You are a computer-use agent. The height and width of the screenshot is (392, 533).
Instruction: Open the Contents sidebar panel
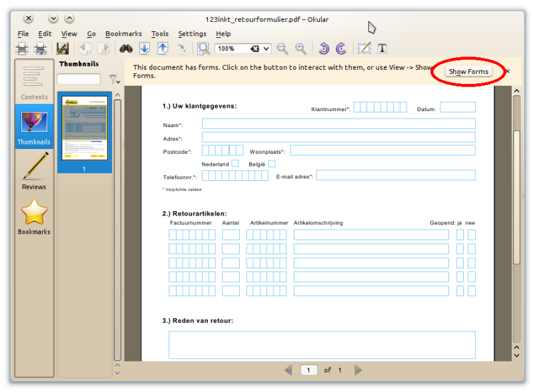coord(34,83)
